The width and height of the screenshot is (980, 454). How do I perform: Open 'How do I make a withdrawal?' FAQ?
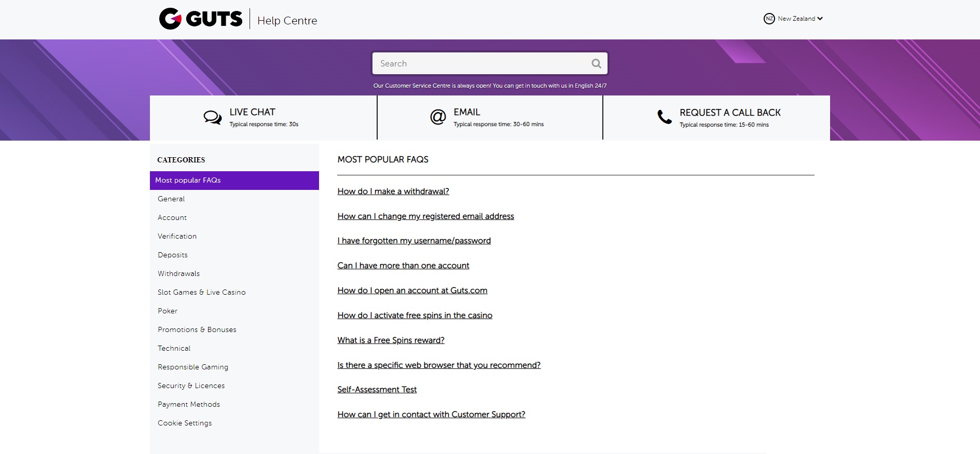(393, 191)
